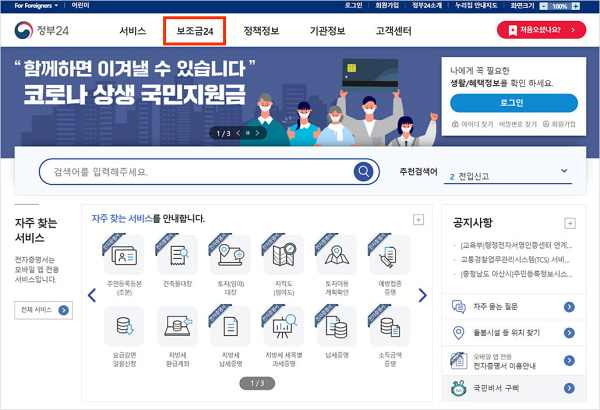Click the magnifier search icon button
Screen dimensions: 600x410
(x=363, y=172)
